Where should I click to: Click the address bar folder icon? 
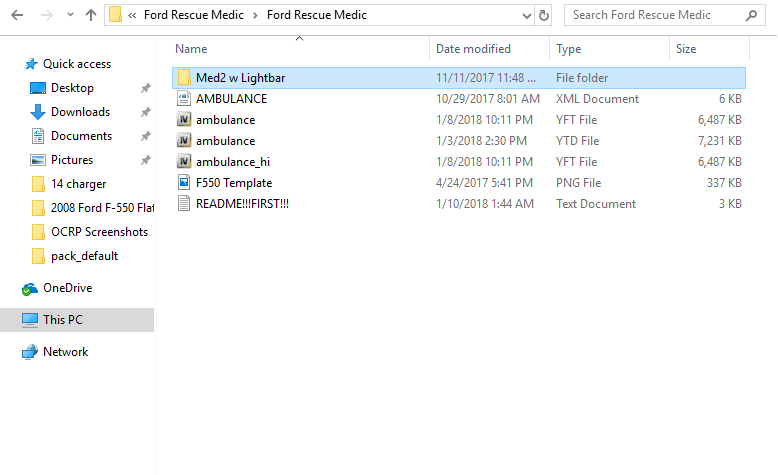[115, 15]
